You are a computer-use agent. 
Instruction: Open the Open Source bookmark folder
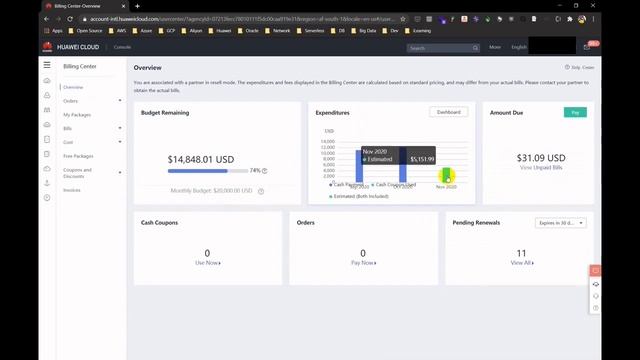[x=85, y=31]
